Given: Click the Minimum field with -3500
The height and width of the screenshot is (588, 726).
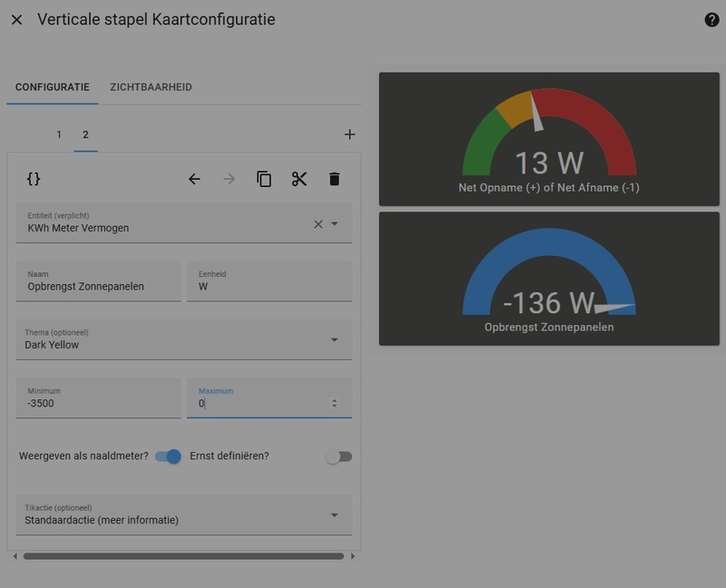Looking at the screenshot, I should tap(99, 397).
